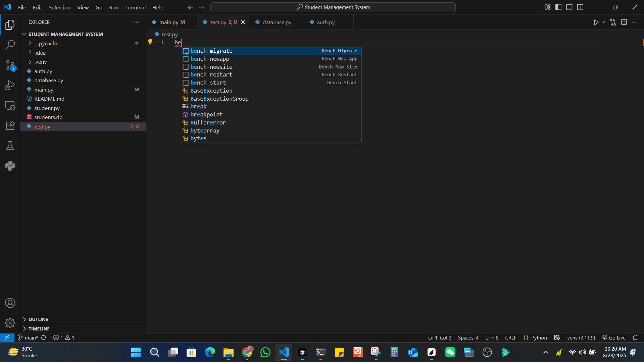The height and width of the screenshot is (362, 644).
Task: Click the lightbulb code action icon
Action: click(x=150, y=42)
